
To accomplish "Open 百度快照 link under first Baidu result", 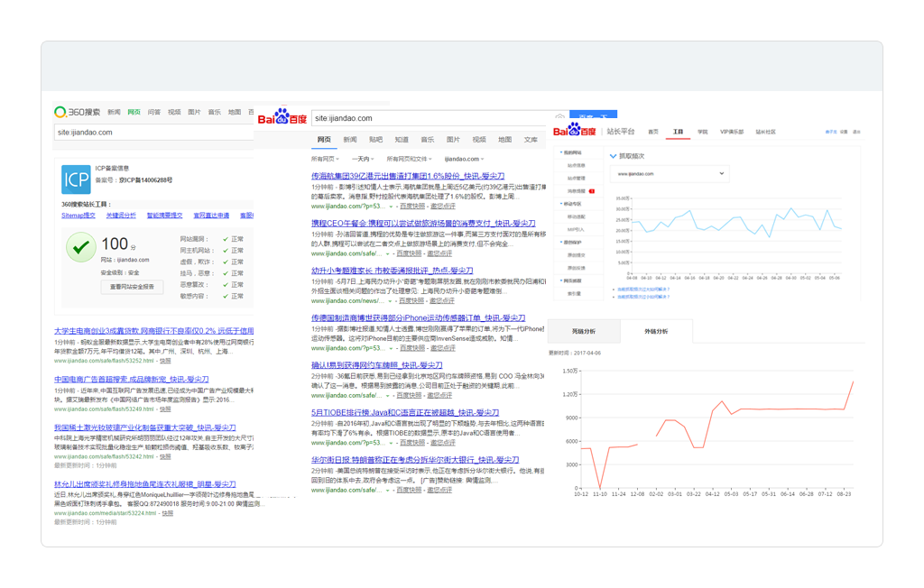I will pyautogui.click(x=411, y=207).
